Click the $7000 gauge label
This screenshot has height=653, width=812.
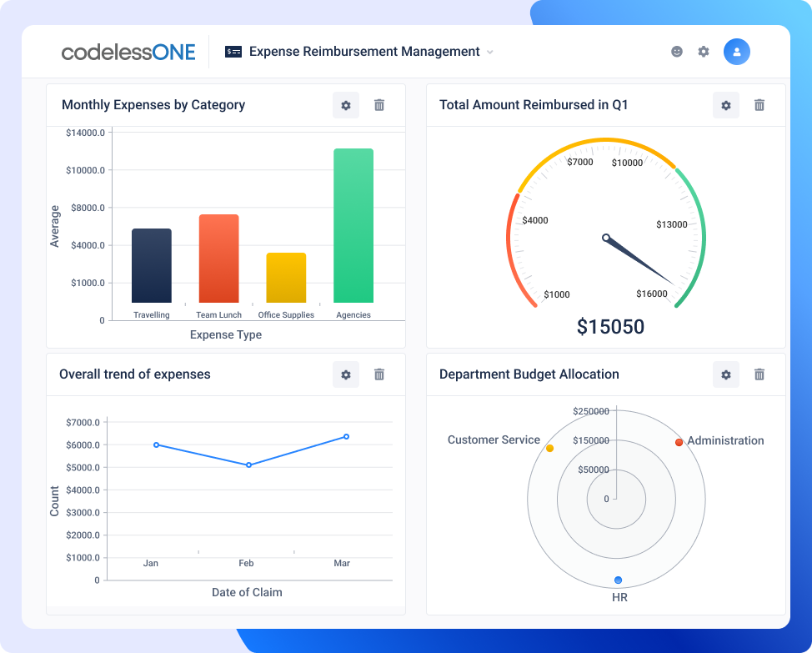pyautogui.click(x=580, y=162)
